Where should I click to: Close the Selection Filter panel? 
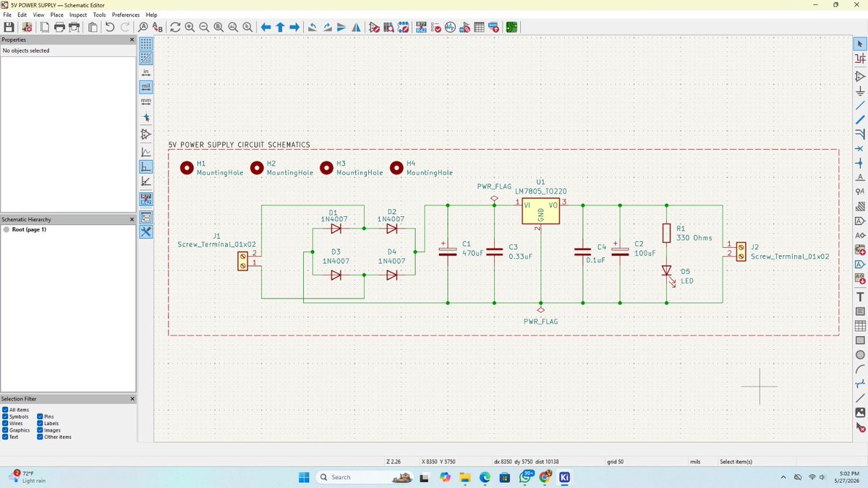point(132,399)
